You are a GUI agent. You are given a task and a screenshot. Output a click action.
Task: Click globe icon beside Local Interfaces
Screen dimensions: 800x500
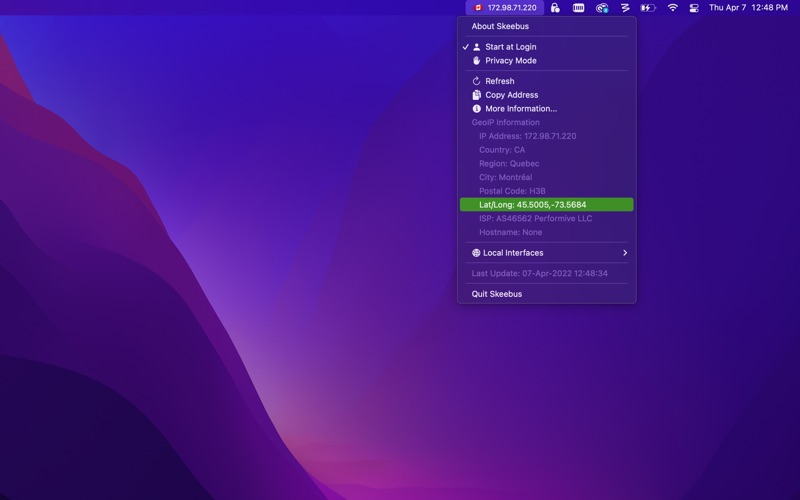pos(476,253)
